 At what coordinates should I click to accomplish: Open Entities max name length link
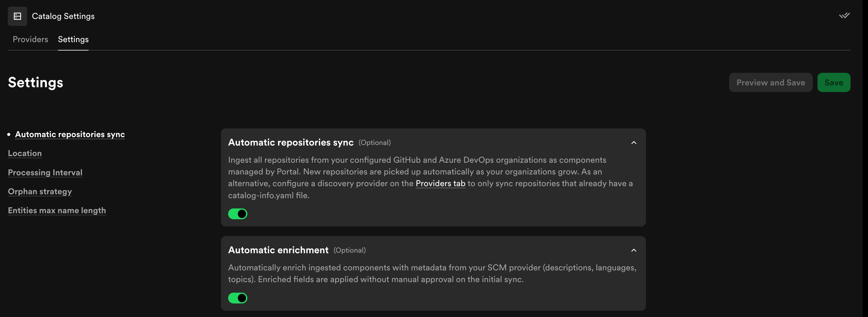pos(57,210)
